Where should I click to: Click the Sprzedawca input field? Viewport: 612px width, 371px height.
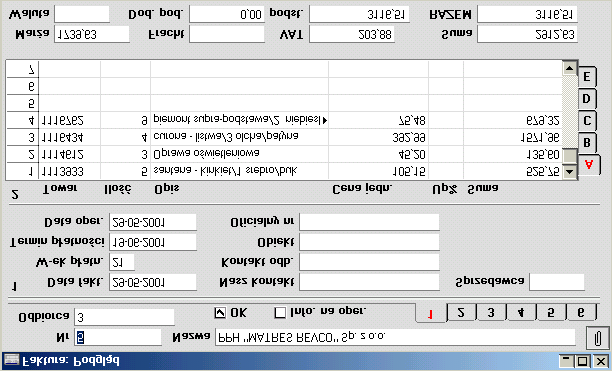pyautogui.click(x=557, y=282)
